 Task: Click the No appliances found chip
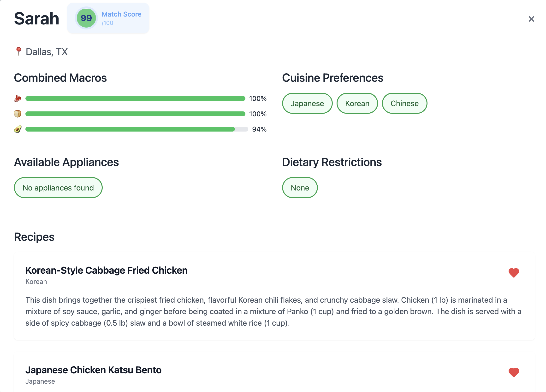tap(58, 188)
